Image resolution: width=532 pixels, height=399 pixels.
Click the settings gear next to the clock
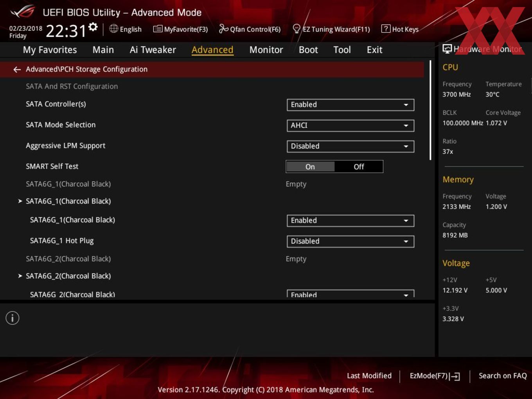(x=93, y=27)
